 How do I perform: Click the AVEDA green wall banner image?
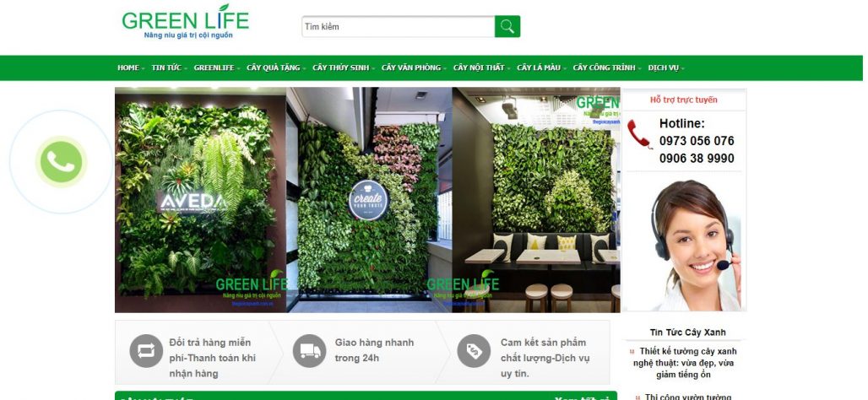200,200
